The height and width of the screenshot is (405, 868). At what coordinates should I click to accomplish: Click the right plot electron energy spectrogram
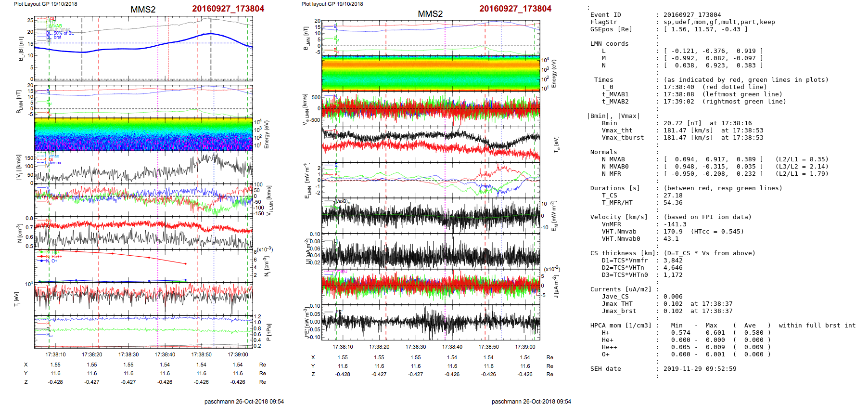431,73
